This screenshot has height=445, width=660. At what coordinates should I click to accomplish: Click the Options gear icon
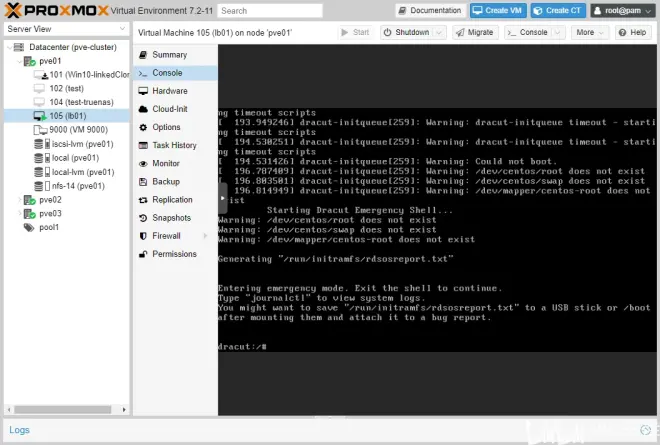[143, 127]
